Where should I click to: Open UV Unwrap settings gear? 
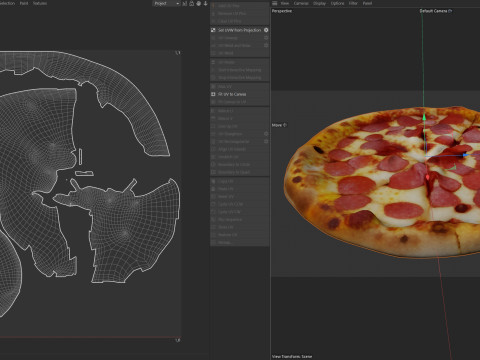[266, 38]
